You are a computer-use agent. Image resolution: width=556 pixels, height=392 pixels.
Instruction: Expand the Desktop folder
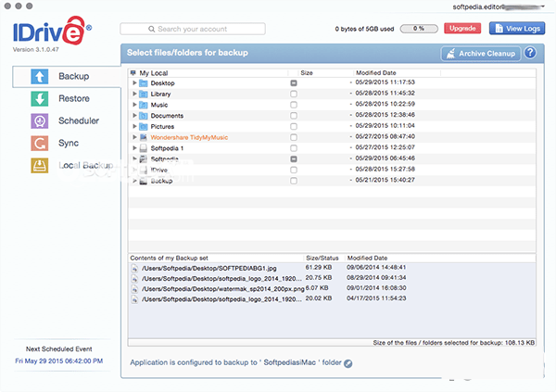point(134,83)
